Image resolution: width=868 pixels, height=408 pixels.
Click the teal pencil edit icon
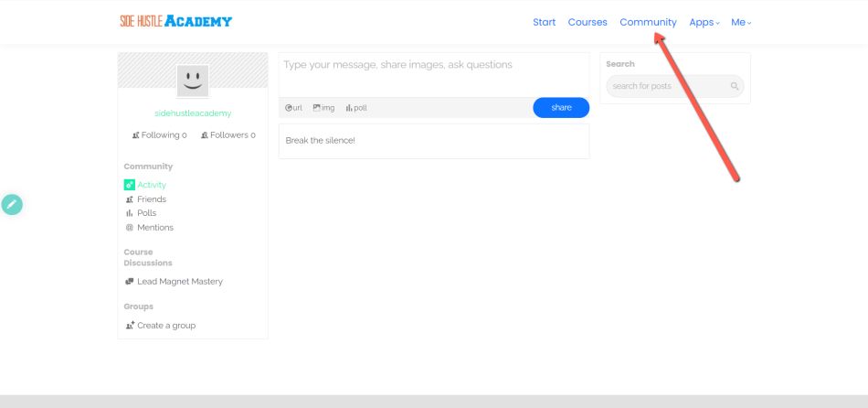pos(12,205)
